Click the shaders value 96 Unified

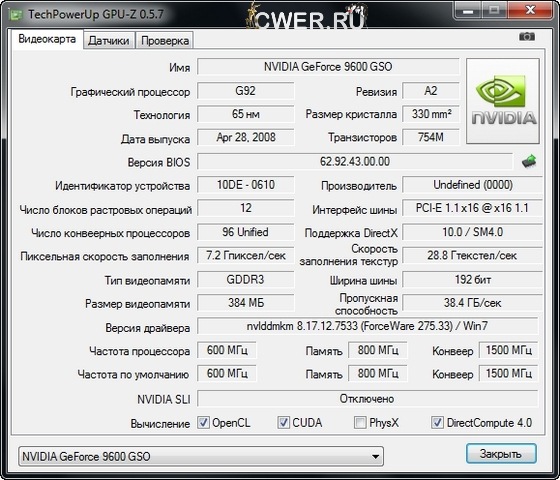click(x=246, y=232)
